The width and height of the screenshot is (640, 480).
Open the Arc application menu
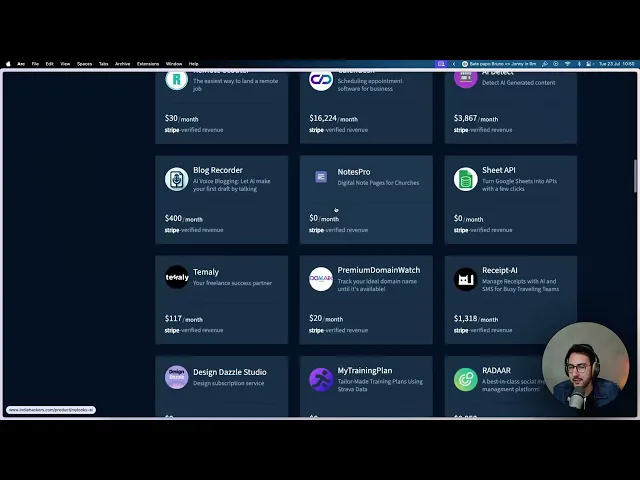[21, 64]
